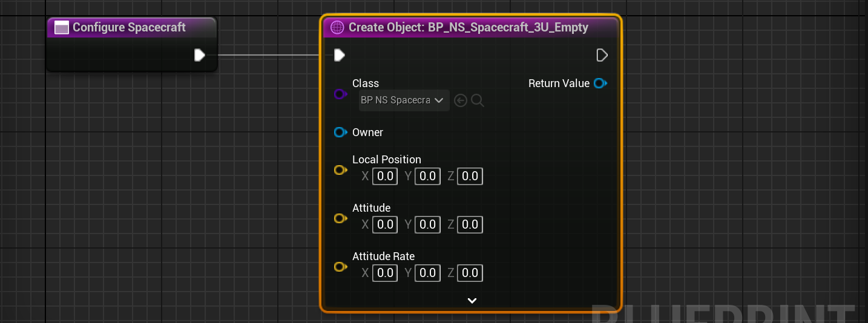Click the Attitude Rate vector pin
Screen dimensions: 868x323
pos(340,267)
